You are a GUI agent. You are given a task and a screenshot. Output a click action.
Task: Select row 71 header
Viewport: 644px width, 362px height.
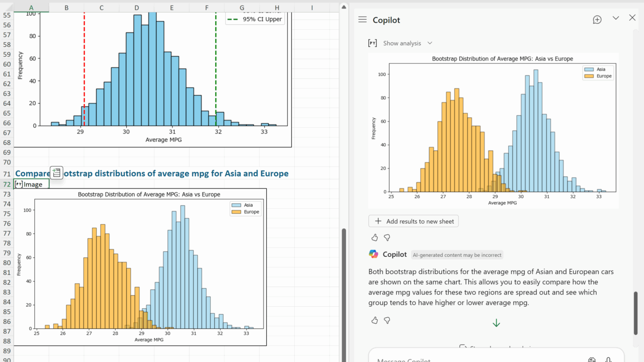click(x=7, y=174)
